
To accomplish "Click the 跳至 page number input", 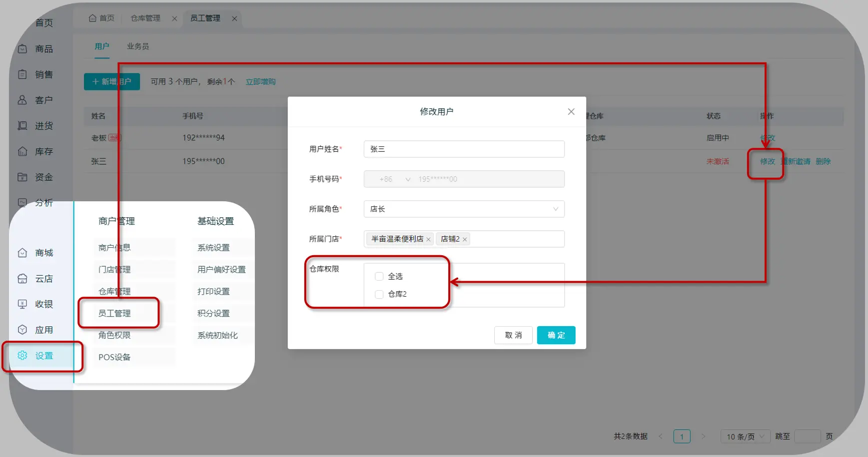I will point(808,437).
